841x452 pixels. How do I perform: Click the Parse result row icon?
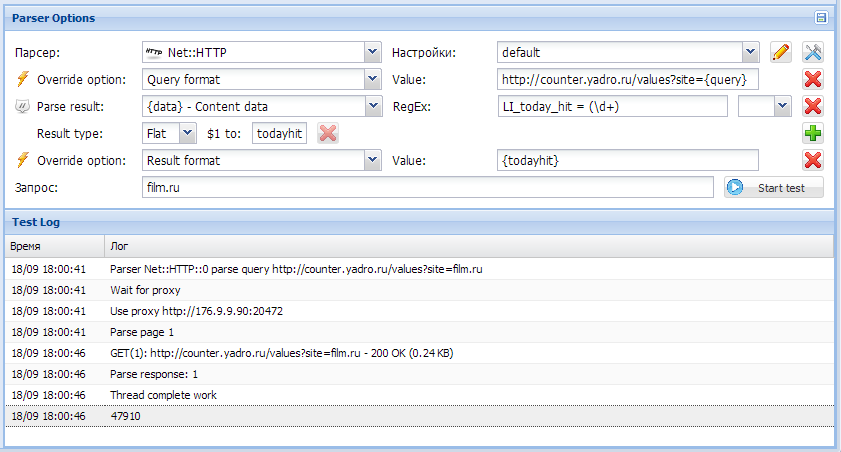(22, 106)
